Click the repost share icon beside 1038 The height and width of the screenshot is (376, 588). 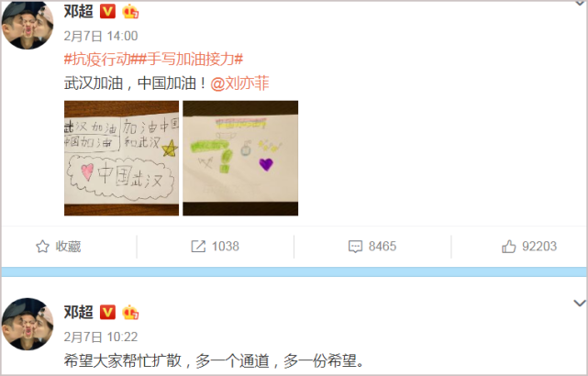click(x=198, y=247)
